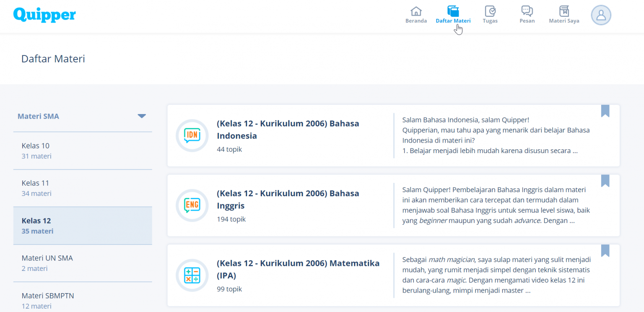Bookmark the Bahasa Indonesia course card
644x312 pixels.
point(605,111)
